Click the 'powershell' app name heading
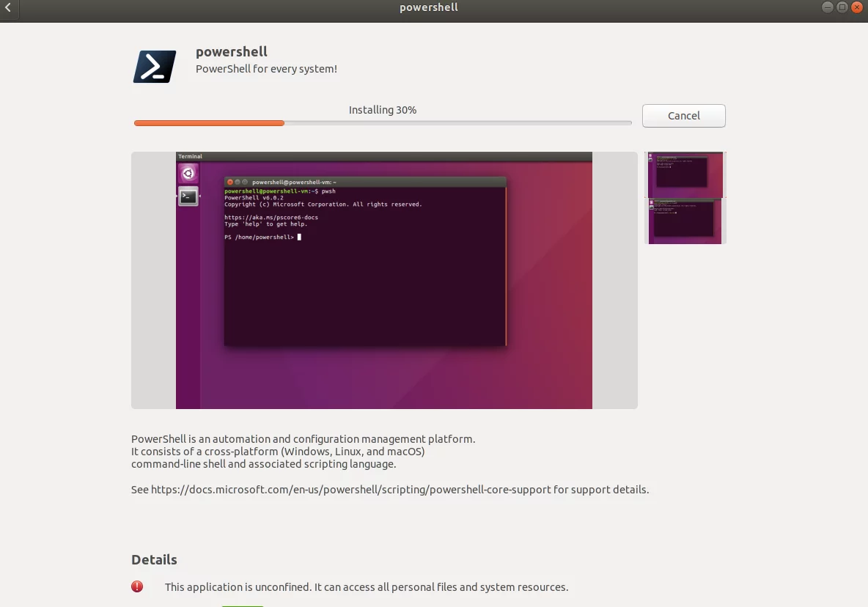 point(232,51)
